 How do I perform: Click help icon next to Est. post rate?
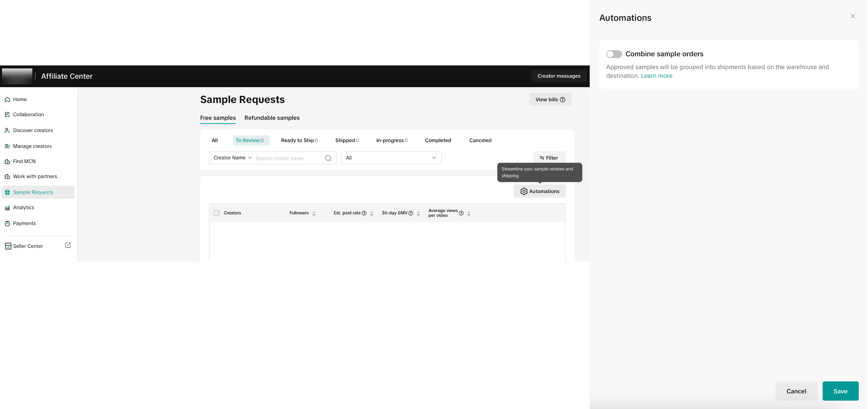click(364, 213)
